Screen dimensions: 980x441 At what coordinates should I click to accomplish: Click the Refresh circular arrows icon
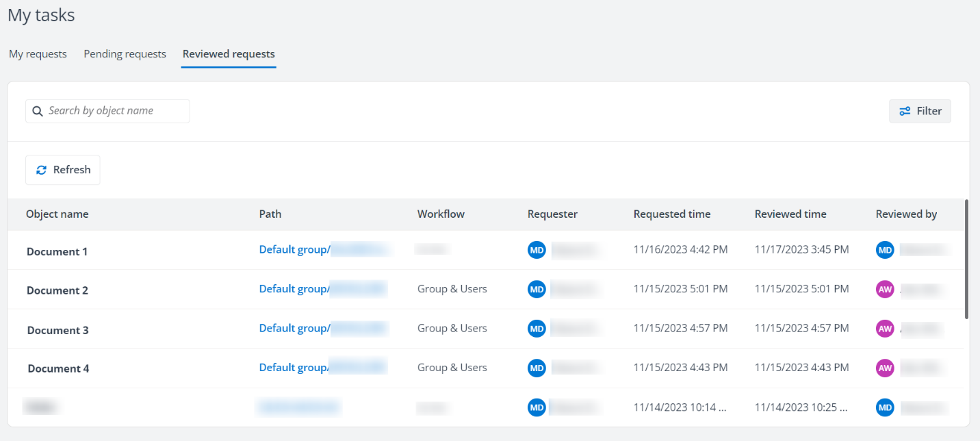tap(41, 169)
